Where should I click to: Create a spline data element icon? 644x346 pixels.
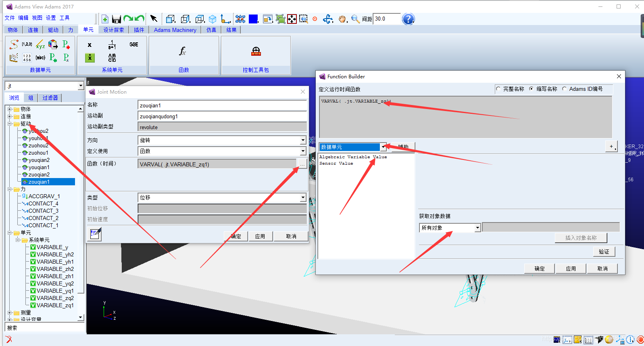pos(14,44)
